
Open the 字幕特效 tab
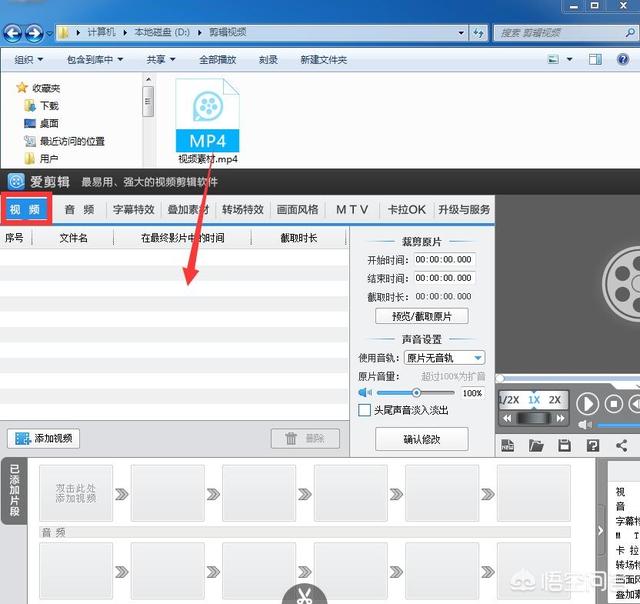tap(134, 210)
